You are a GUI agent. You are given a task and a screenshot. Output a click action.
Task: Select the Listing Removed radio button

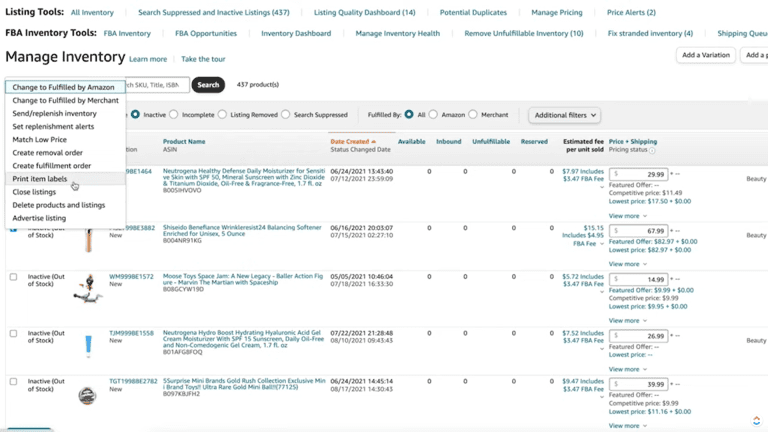tap(222, 115)
